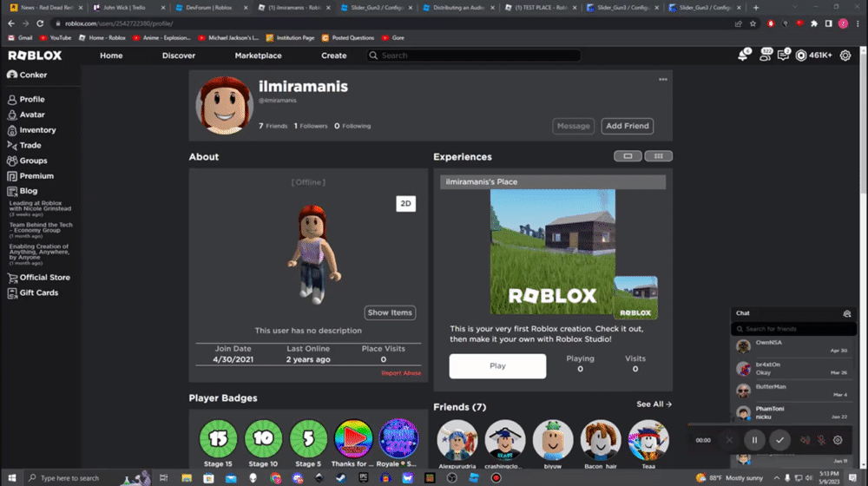Open Gift Cards in the sidebar
This screenshot has height=486, width=868.
(x=33, y=292)
